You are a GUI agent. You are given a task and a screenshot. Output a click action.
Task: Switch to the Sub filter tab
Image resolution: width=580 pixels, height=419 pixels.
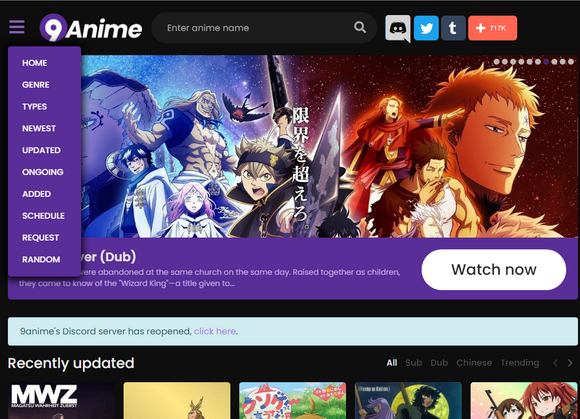click(414, 363)
